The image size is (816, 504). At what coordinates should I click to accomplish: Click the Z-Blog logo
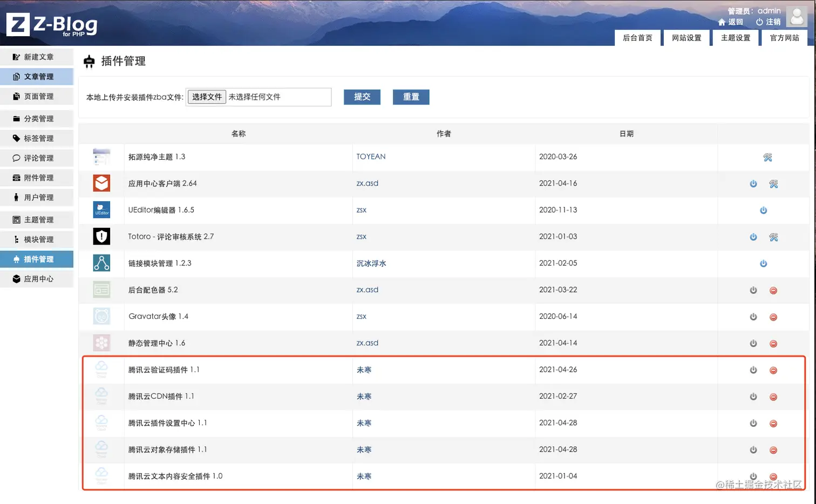point(52,25)
